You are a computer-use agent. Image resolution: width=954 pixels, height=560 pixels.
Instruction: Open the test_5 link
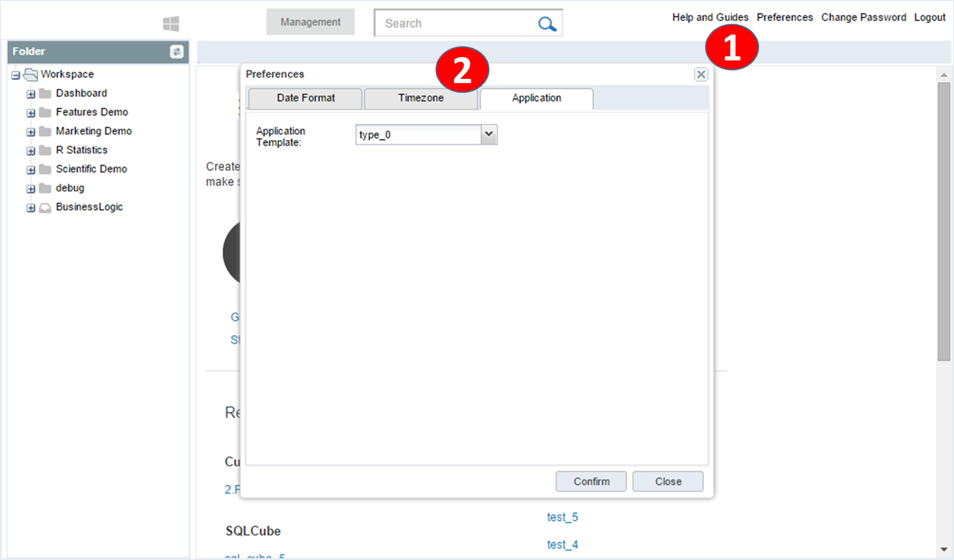[562, 517]
